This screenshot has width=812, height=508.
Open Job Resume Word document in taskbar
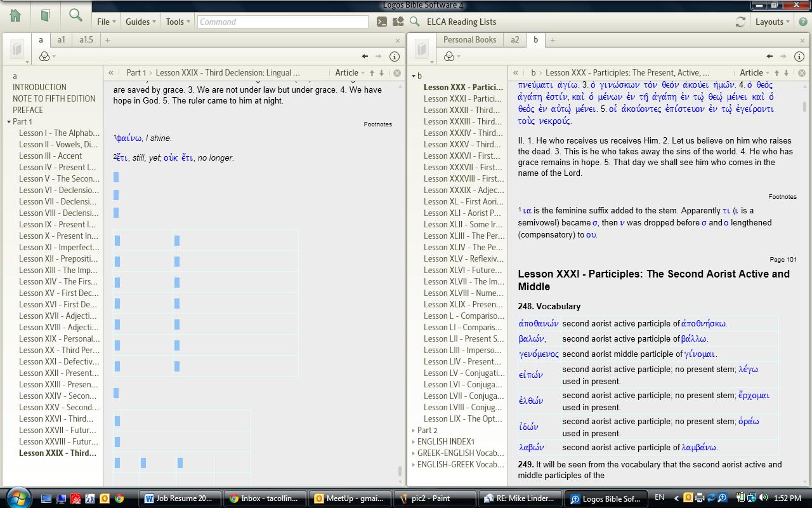click(180, 498)
